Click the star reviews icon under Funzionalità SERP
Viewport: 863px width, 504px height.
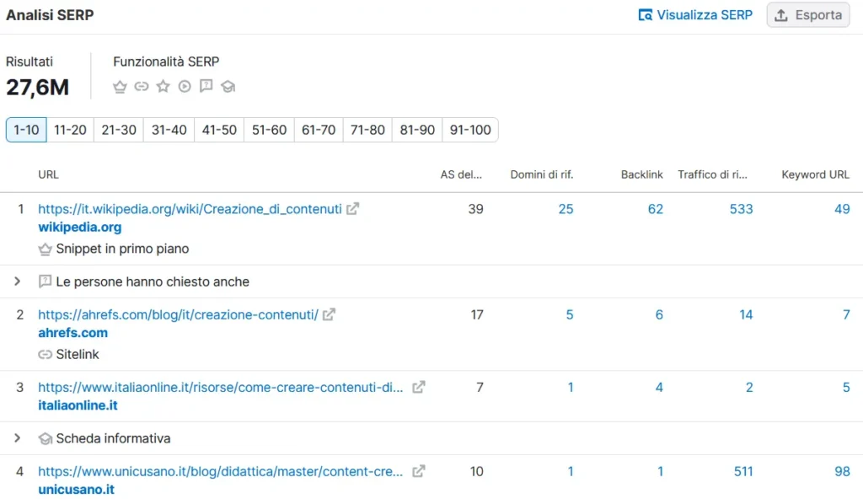[x=163, y=86]
